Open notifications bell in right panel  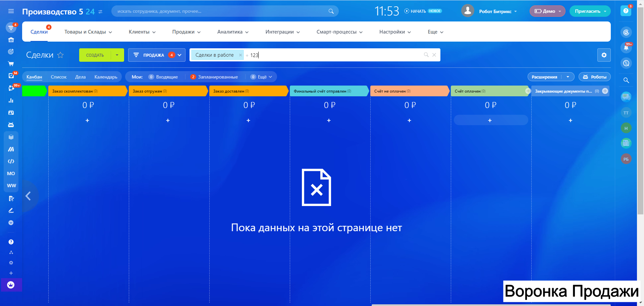(626, 48)
